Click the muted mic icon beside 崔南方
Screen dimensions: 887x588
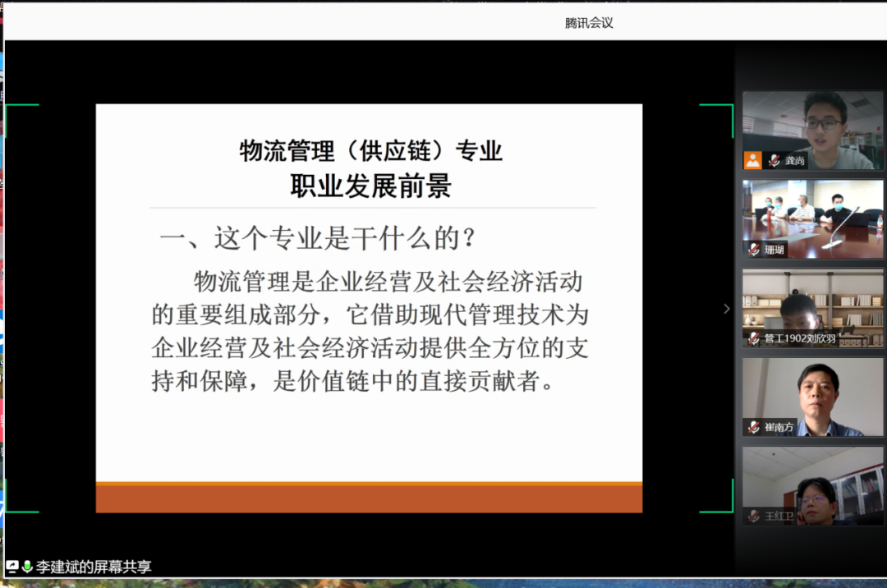tap(754, 427)
